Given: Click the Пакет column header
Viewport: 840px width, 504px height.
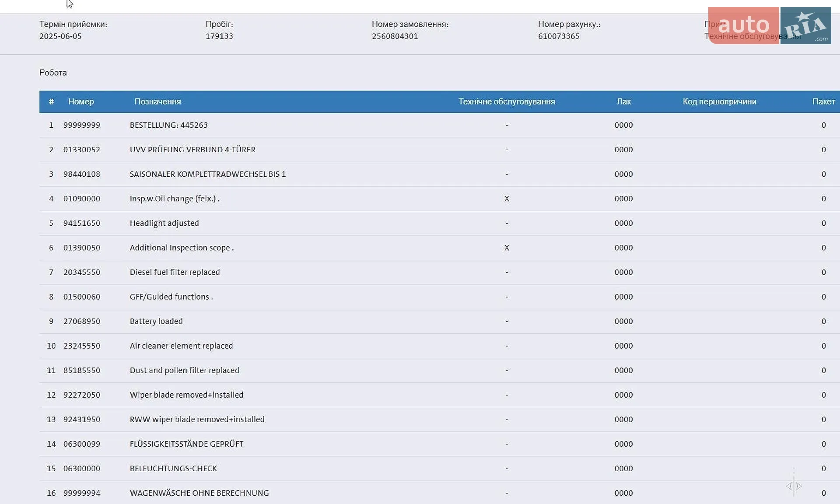Looking at the screenshot, I should coord(823,101).
